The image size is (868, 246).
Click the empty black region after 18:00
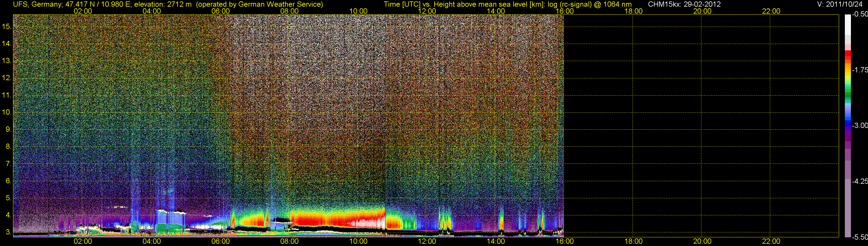pyautogui.click(x=701, y=125)
